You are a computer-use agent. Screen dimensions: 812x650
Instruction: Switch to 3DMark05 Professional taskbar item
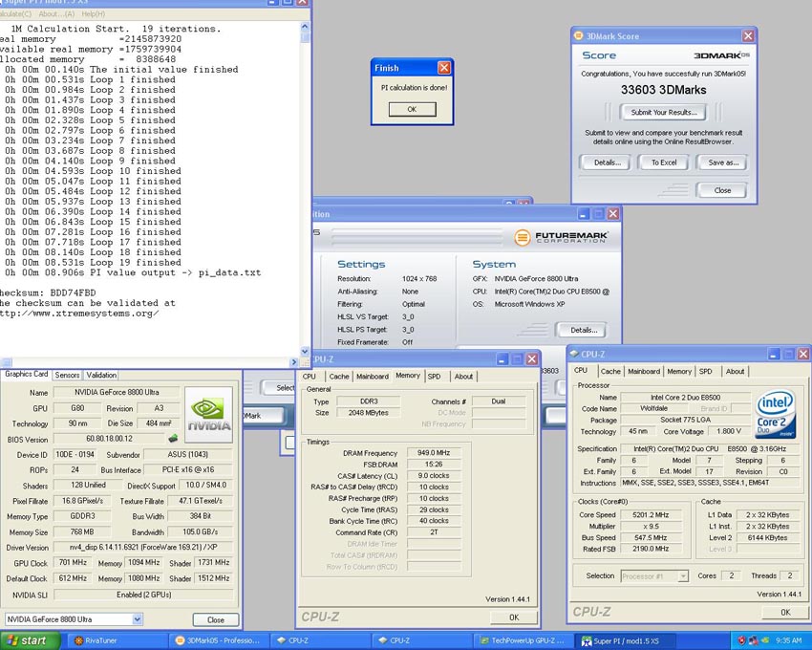(220, 640)
